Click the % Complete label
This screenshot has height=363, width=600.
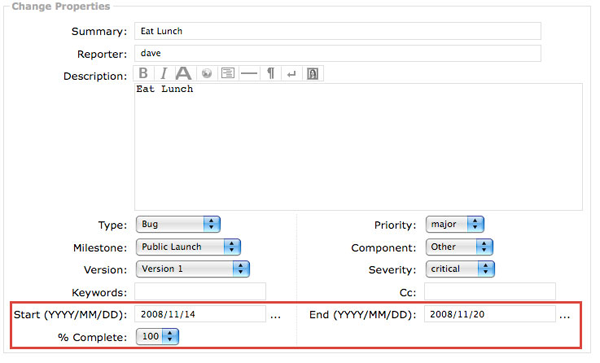(x=92, y=337)
